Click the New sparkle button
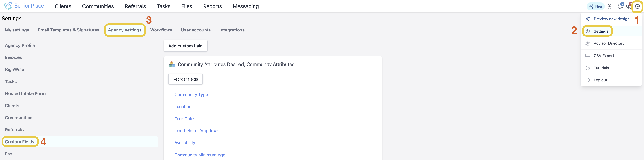644x160 pixels. pos(596,6)
